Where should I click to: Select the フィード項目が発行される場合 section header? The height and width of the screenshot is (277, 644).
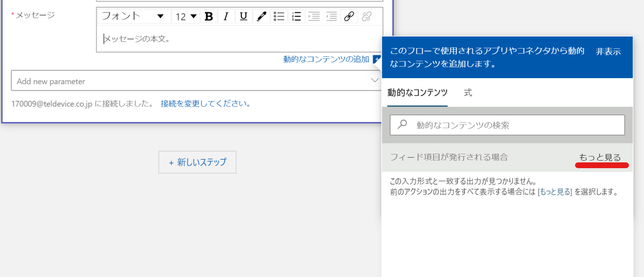[x=449, y=157]
